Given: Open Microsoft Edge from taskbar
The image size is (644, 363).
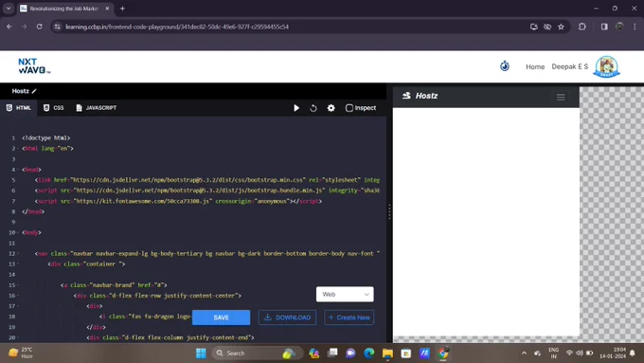Looking at the screenshot, I should [369, 354].
